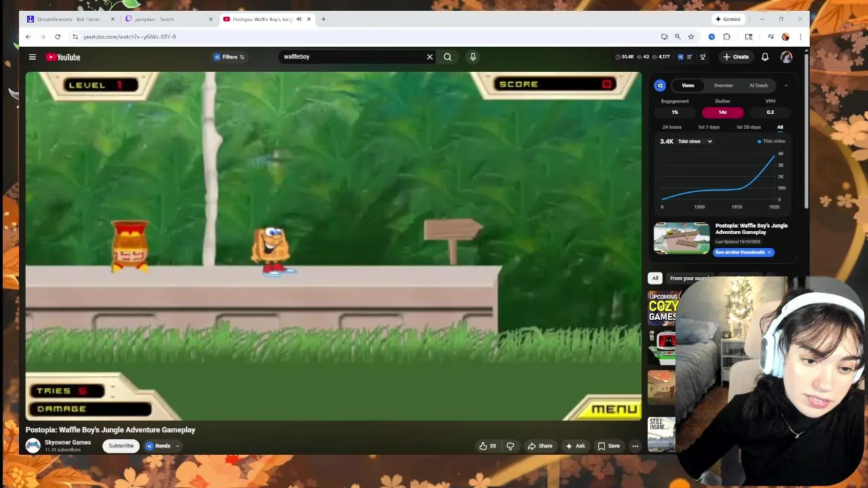Click the install/cast screen icon in address bar
The image size is (868, 488).
(x=665, y=37)
